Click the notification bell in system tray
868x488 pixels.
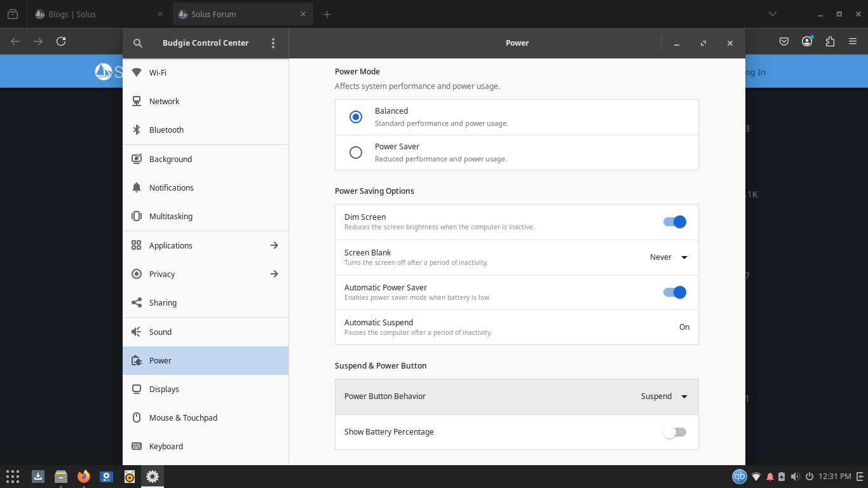coord(770,477)
